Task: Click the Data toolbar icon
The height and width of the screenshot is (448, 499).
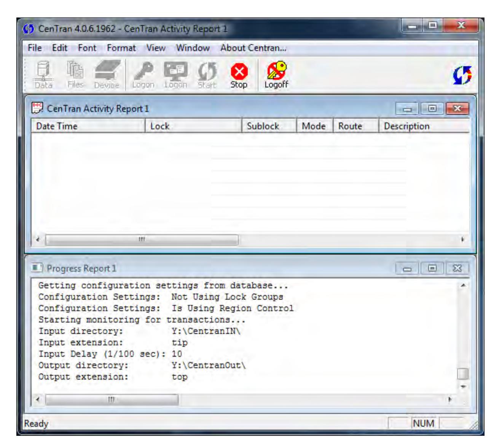Action: pos(43,75)
